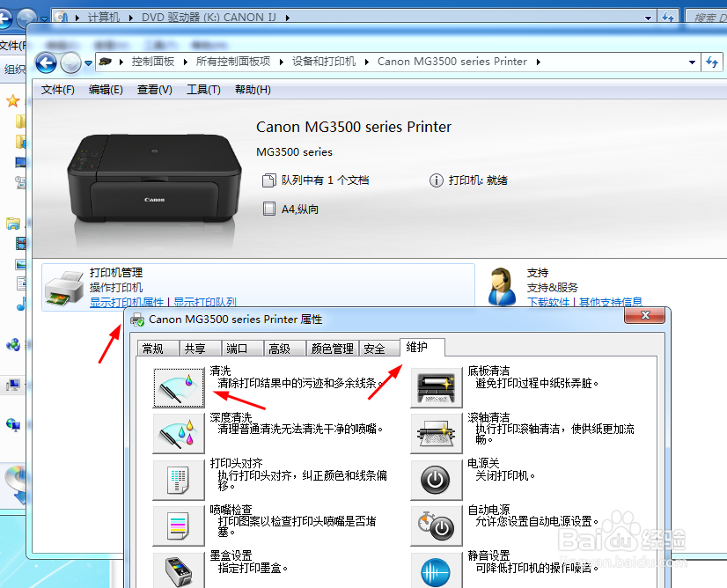The height and width of the screenshot is (588, 727).
Task: Expand arrow after CANON IJ in background window
Action: 287,18
